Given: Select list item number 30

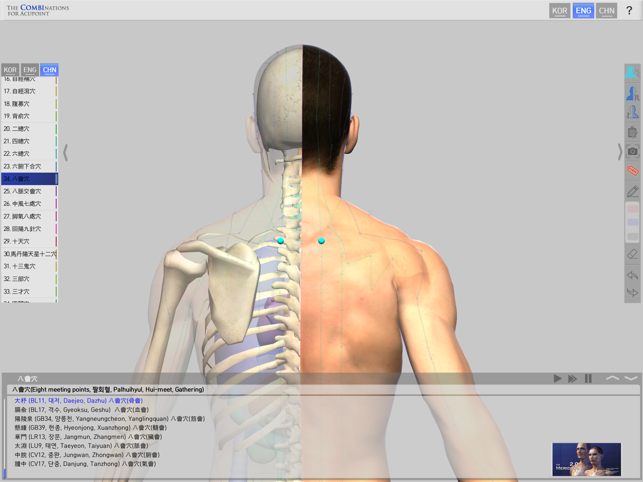Looking at the screenshot, I should (29, 254).
